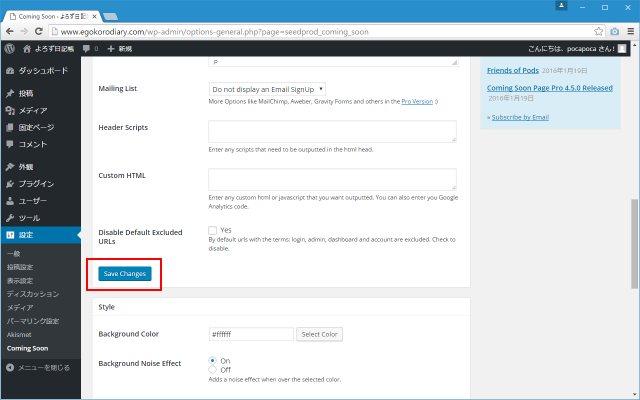Open site home よろず日記帳 in admin bar
The image size is (640, 400).
[49, 49]
